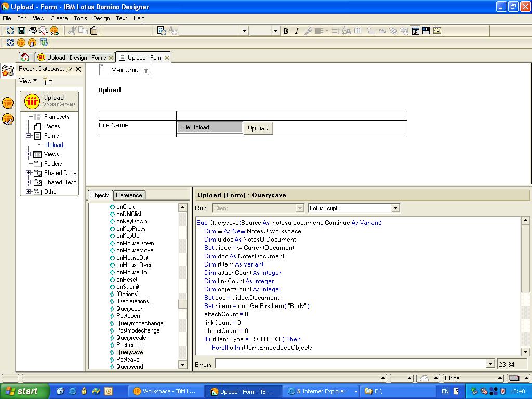Collapse the Forms tree node
532x399 pixels.
pos(29,136)
